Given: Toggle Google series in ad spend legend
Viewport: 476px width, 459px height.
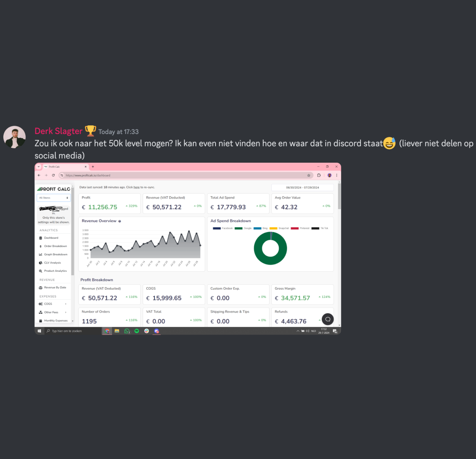Looking at the screenshot, I should pos(243,228).
